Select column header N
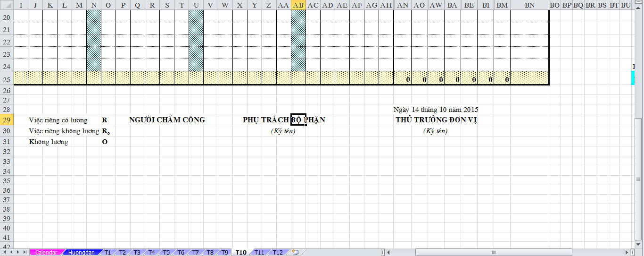Screen dimensions: 644x256 tap(94, 5)
